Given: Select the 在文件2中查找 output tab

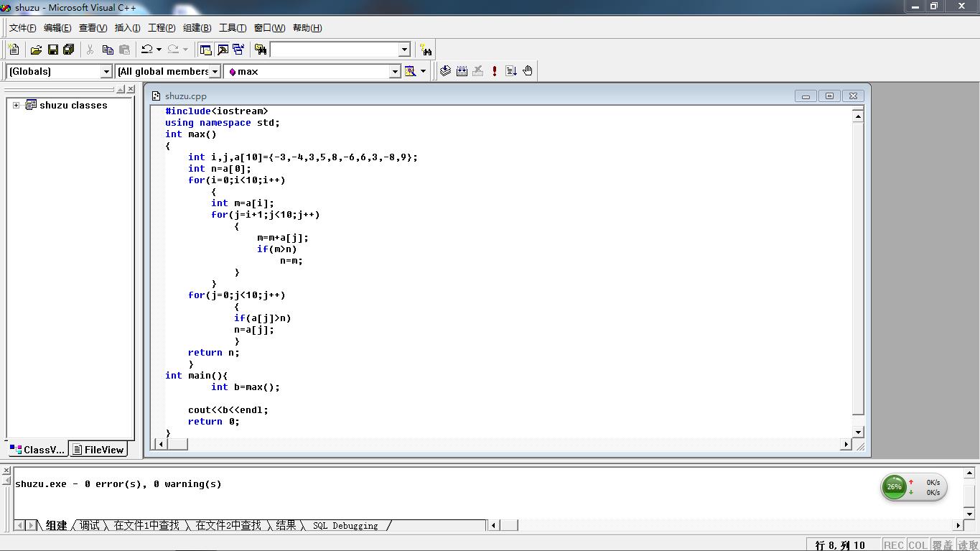Looking at the screenshot, I should [228, 526].
